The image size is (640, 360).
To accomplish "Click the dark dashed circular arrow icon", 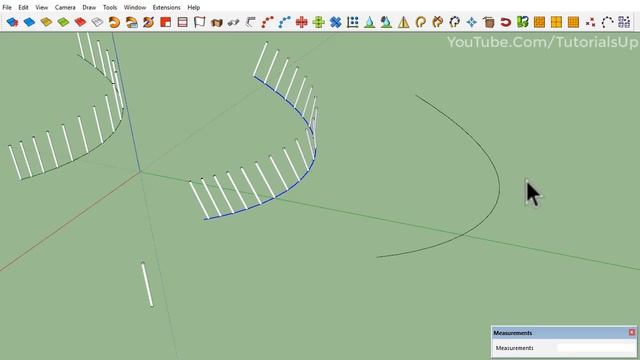I will [455, 22].
